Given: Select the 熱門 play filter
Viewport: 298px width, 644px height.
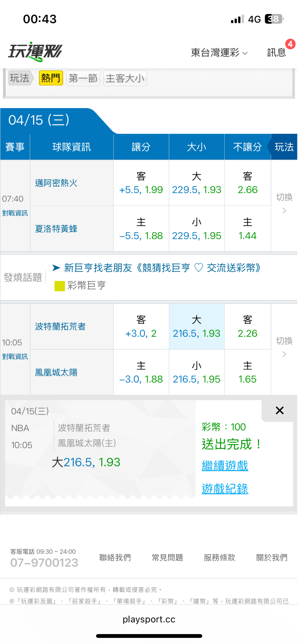Looking at the screenshot, I should 51,78.
